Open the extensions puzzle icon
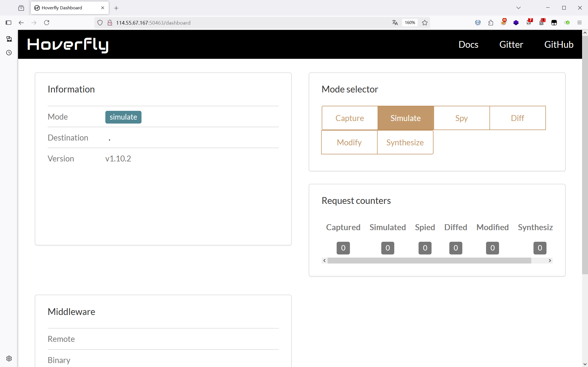The width and height of the screenshot is (588, 367). tap(491, 23)
